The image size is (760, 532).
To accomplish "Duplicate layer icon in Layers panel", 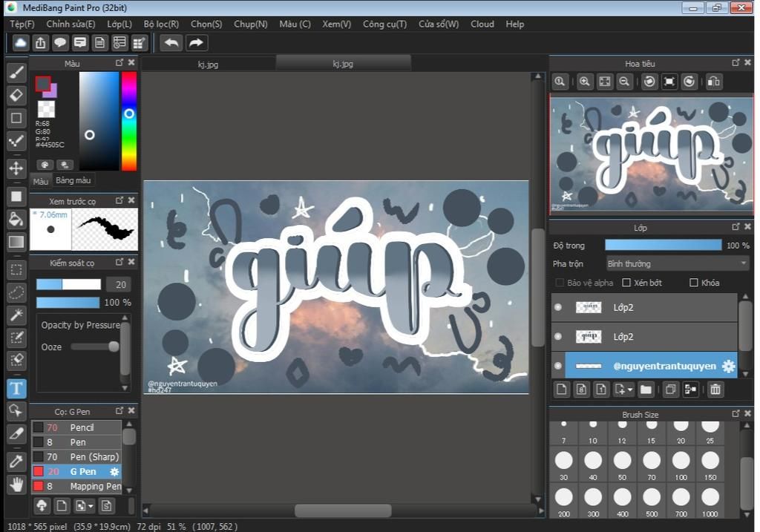I will [670, 390].
